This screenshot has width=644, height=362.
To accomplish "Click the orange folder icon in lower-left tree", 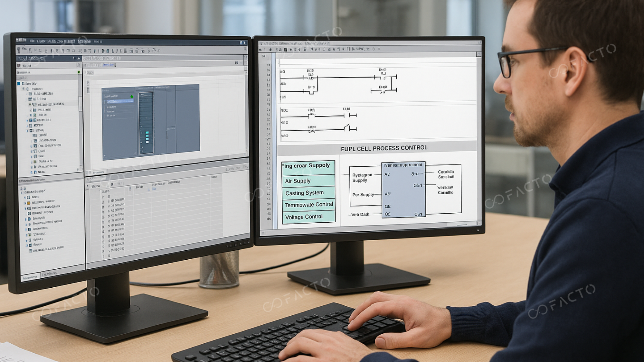I will (x=29, y=203).
